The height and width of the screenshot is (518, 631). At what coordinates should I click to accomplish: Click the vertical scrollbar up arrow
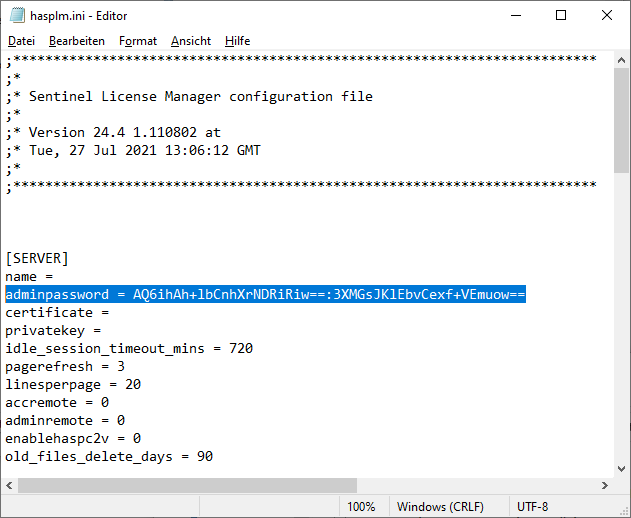pos(621,60)
